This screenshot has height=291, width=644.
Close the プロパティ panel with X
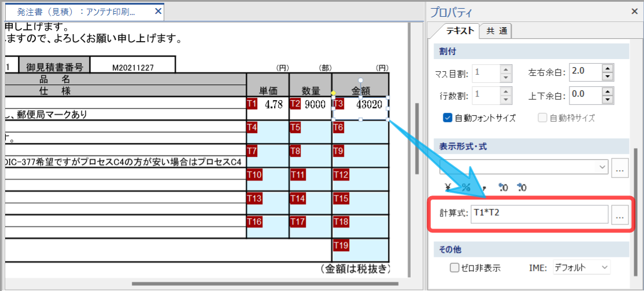634,12
